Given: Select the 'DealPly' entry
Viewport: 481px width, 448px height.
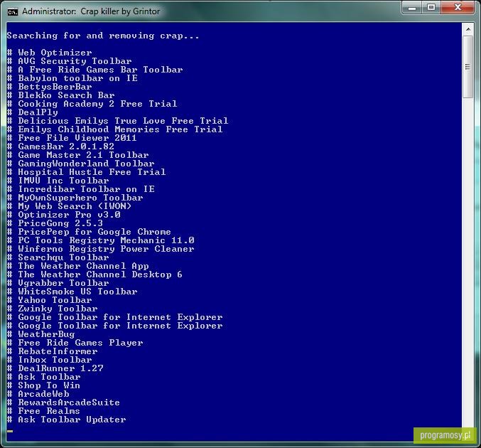Looking at the screenshot, I should click(x=32, y=112).
